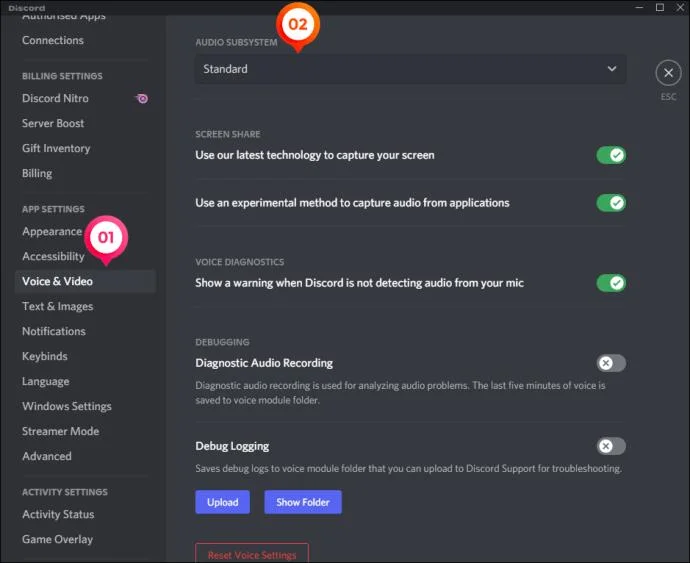Open Discord Nitro settings

point(55,99)
